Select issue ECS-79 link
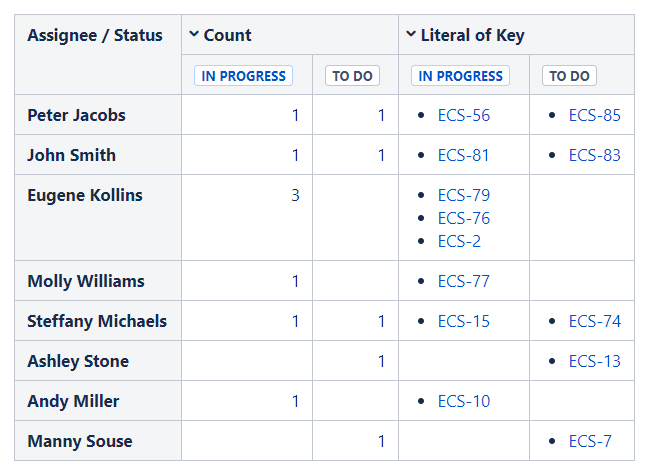 click(x=464, y=195)
